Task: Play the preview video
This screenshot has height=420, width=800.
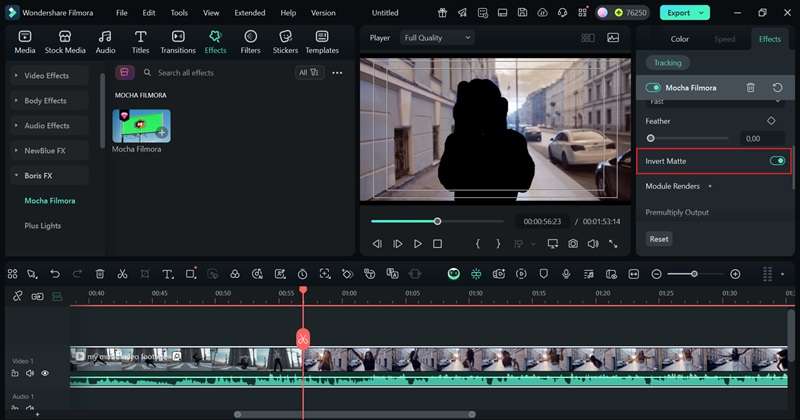Action: click(x=417, y=244)
